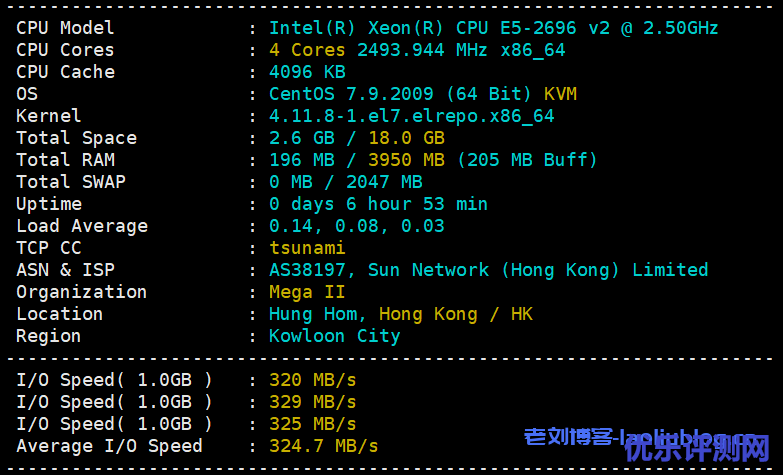Click the '0.14, 0.08, 0.03' load value
The image size is (783, 475).
click(357, 226)
